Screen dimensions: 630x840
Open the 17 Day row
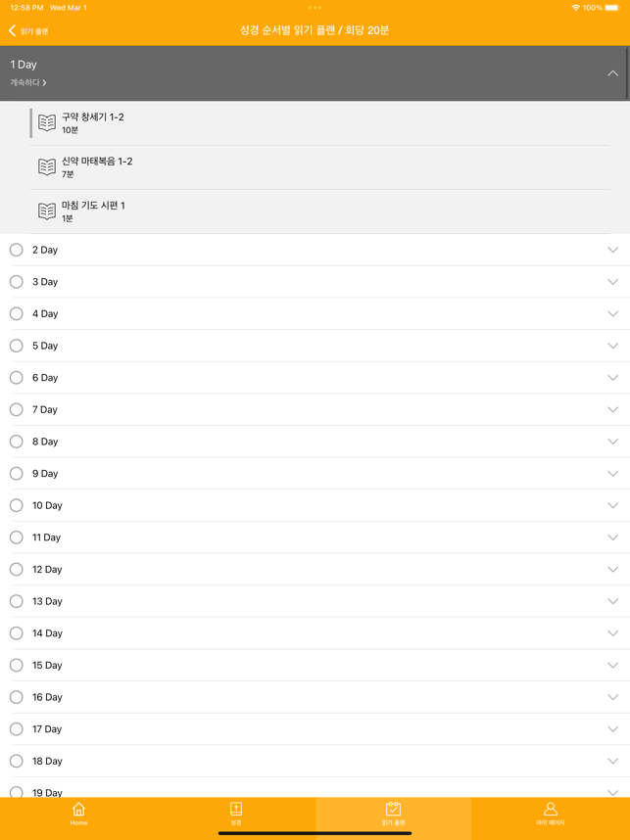[x=315, y=728]
